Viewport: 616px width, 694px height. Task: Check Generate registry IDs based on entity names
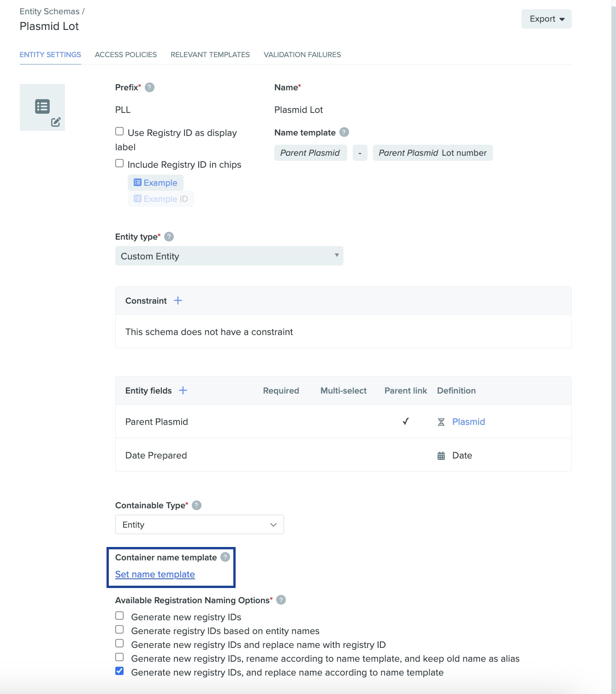tap(119, 629)
